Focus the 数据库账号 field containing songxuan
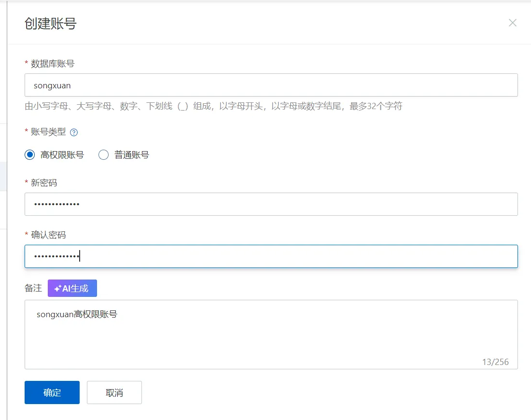This screenshot has height=420, width=531. [x=271, y=85]
